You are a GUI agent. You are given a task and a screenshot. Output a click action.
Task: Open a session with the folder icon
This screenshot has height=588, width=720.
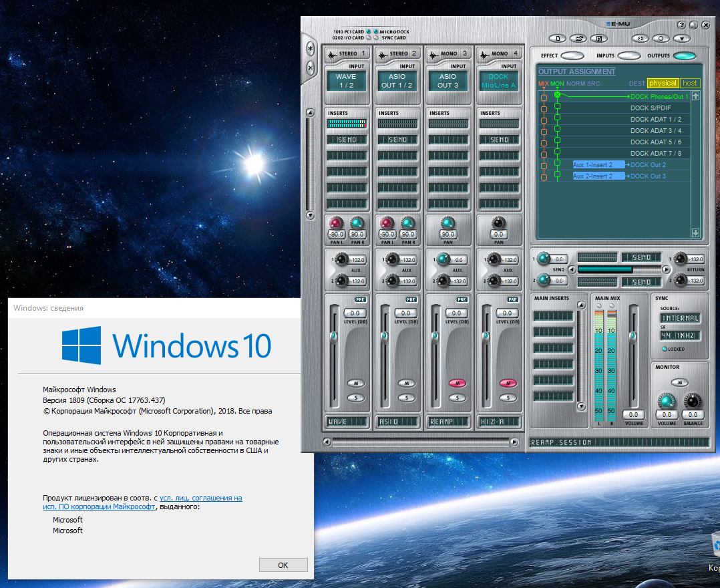(x=578, y=39)
